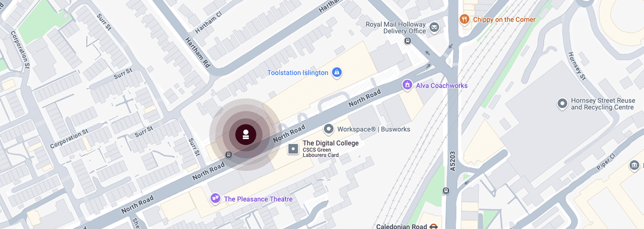The height and width of the screenshot is (229, 644).
Task: Click the dark maroon location marker pin
Action: pos(246,135)
